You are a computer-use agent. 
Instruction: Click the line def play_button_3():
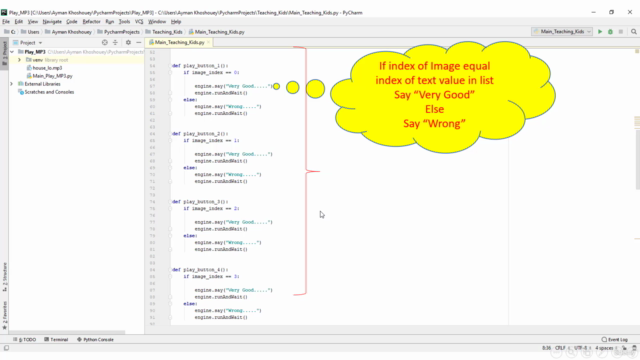200,202
